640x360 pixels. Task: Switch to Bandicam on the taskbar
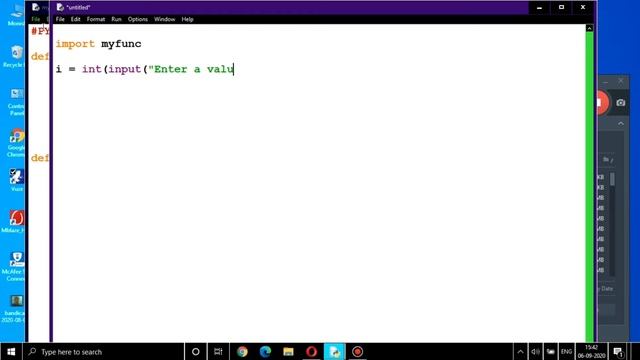click(x=358, y=351)
